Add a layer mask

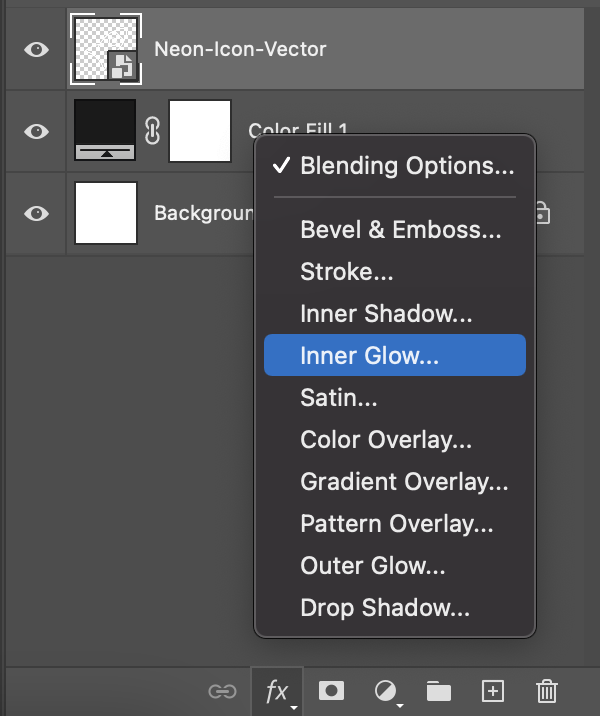tap(332, 691)
